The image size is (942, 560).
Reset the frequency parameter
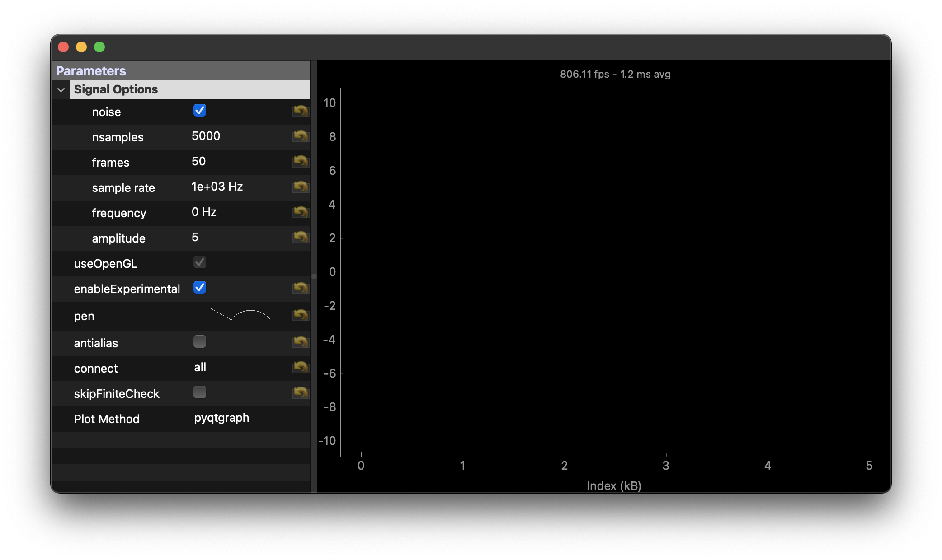tap(301, 212)
